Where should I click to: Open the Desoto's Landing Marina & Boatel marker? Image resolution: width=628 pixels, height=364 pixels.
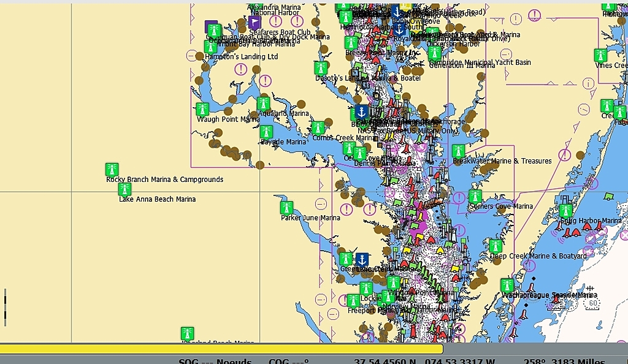[321, 69]
